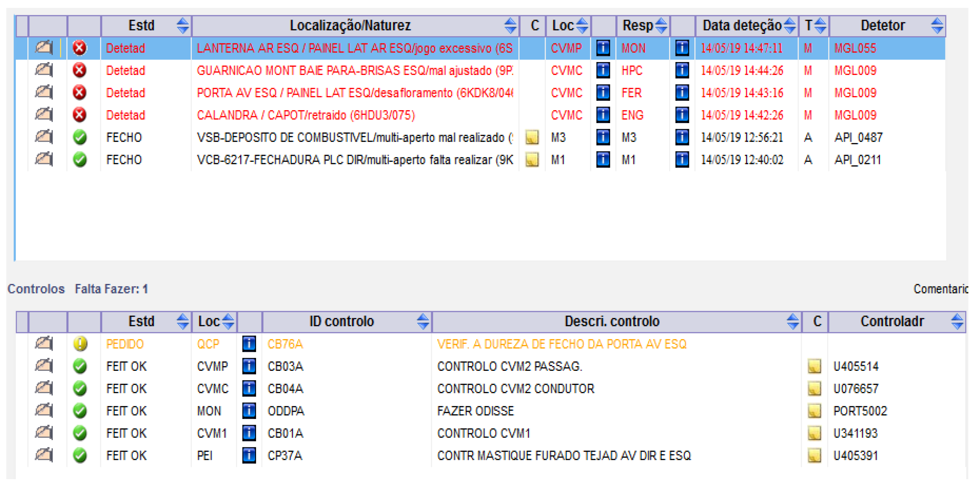
Task: Open the Comentario label at right
Action: (x=940, y=289)
